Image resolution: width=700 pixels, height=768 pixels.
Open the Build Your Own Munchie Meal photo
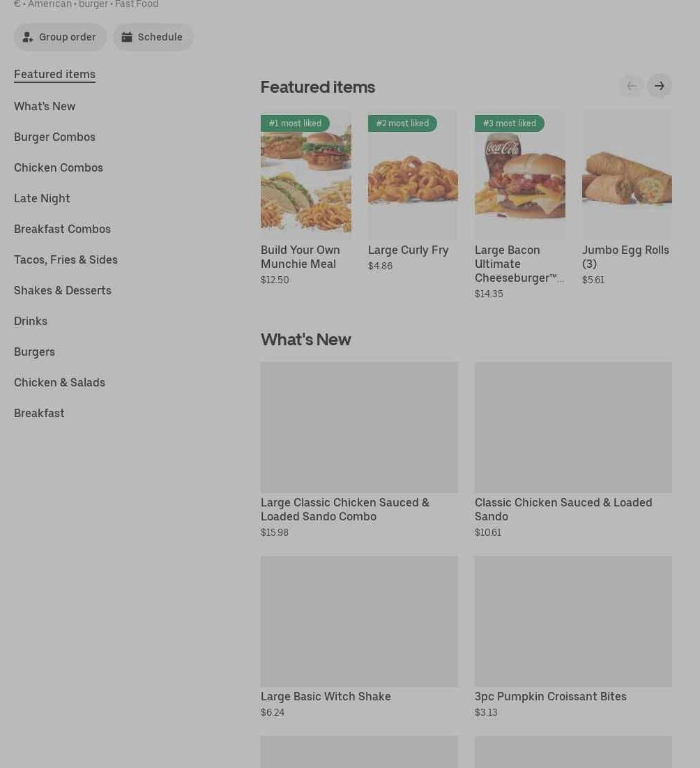pos(305,174)
